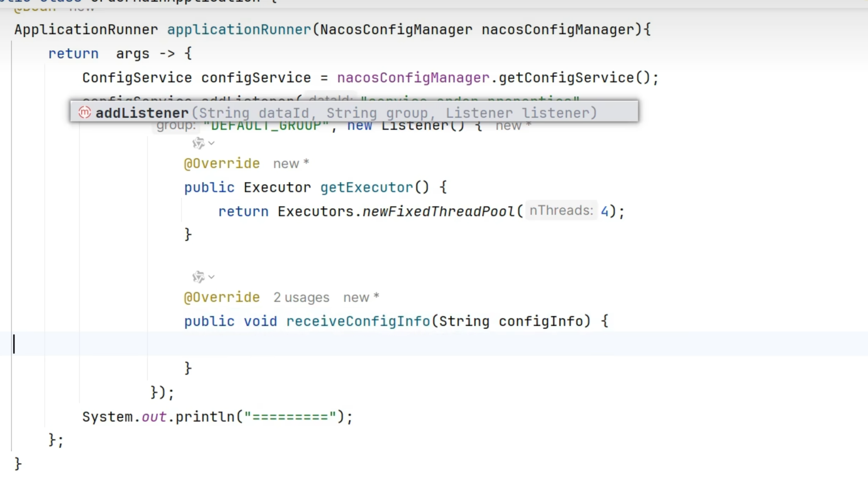
Task: Click 'new *' hint beside getExecutor's @Override
Action: pyautogui.click(x=291, y=164)
